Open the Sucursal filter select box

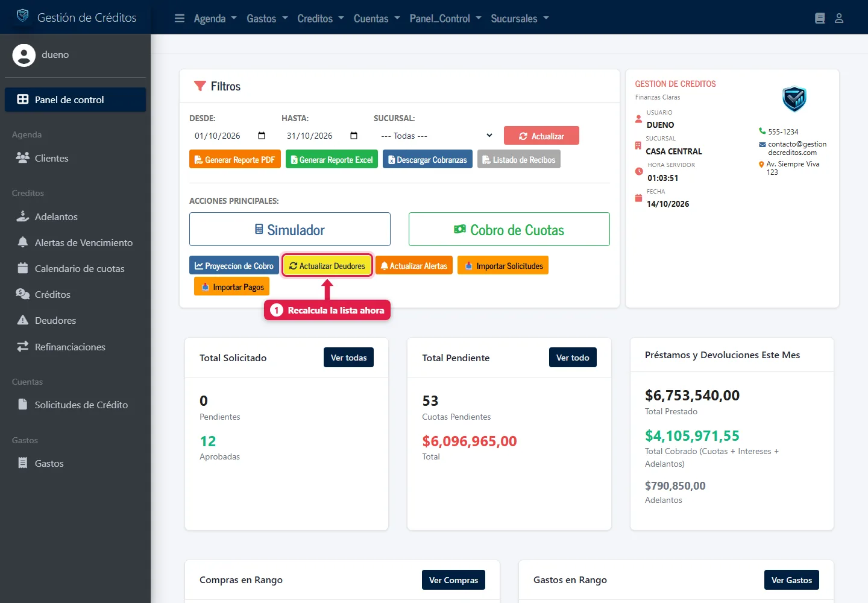[x=436, y=136]
